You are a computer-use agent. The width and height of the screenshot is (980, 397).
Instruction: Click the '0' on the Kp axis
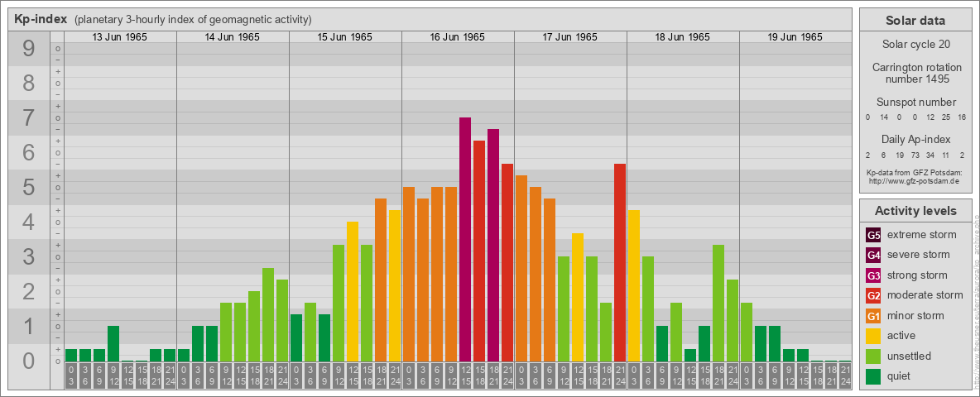coord(28,361)
